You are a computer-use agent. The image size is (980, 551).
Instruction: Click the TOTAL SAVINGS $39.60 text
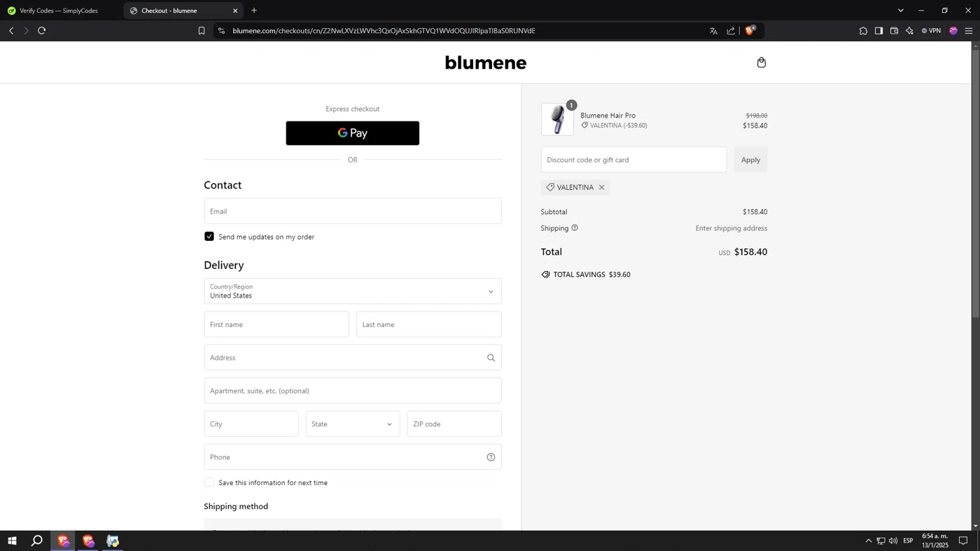click(592, 274)
